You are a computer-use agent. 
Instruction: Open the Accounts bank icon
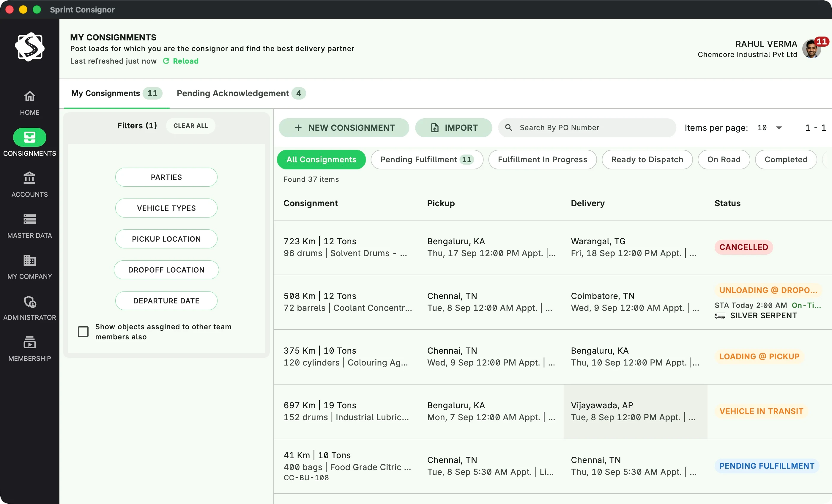tap(29, 178)
